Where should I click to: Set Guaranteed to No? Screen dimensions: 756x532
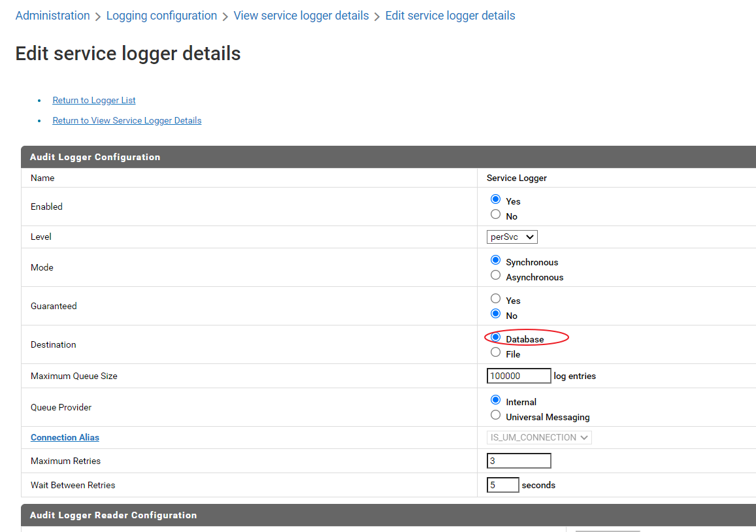tap(495, 314)
